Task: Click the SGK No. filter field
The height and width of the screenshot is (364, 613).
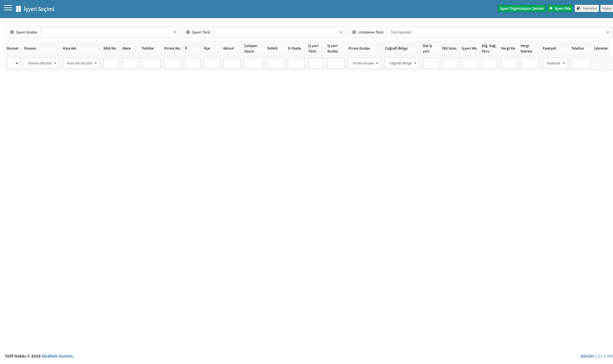Action: click(111, 63)
